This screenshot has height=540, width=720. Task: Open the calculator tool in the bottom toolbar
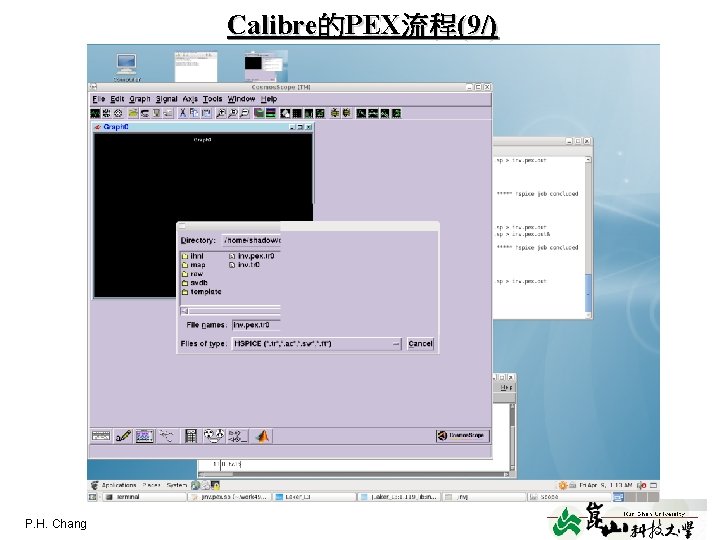(191, 436)
